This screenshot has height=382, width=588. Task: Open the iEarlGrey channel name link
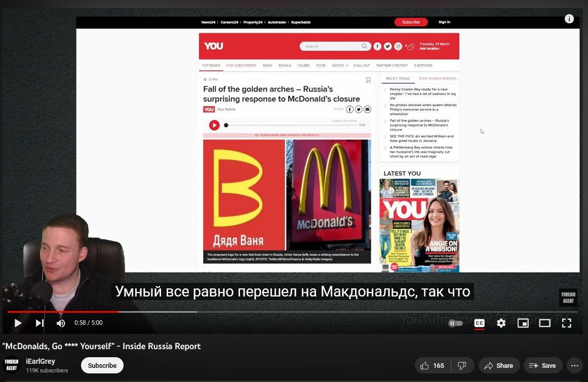coord(41,361)
